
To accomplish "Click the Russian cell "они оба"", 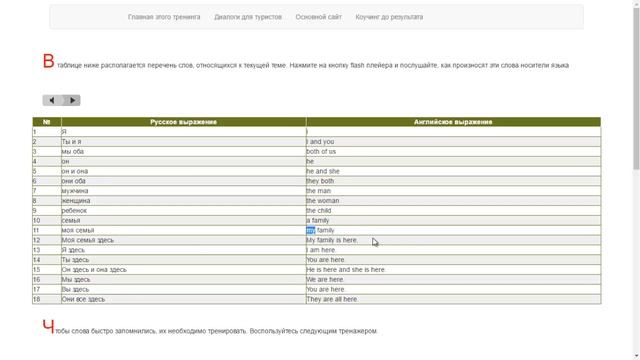I will 184,181.
